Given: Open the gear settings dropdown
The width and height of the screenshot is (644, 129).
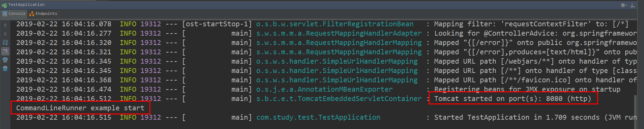Looking at the screenshot, I should click(624, 5).
